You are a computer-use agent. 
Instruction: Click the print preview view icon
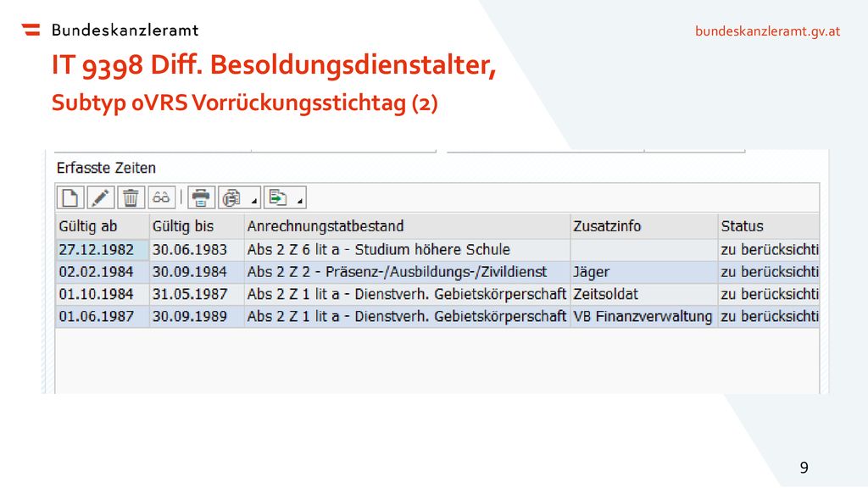[232, 197]
